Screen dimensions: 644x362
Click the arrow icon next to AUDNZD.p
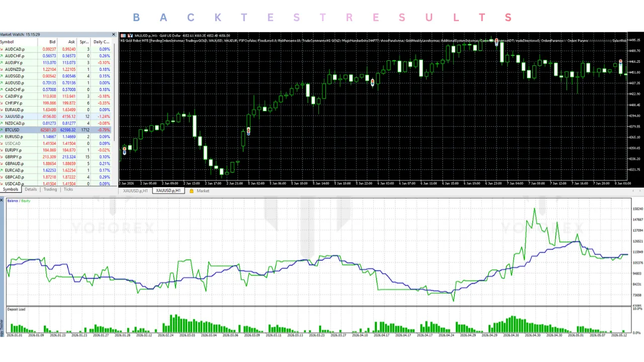(x=2, y=69)
